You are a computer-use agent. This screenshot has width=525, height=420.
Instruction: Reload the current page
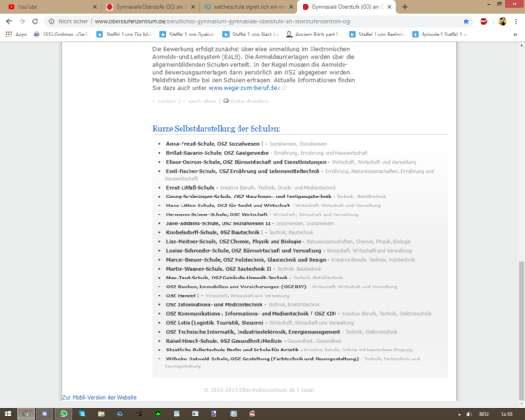coord(36,21)
